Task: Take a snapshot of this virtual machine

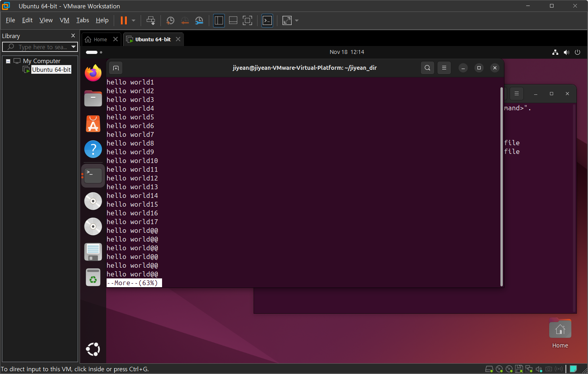Action: pos(170,20)
